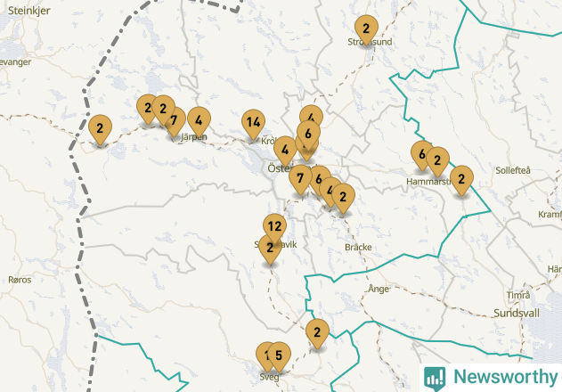This screenshot has height=392, width=562.
Task: Open the marker with 2 beside Hammarstrand label
Action: pos(437,161)
